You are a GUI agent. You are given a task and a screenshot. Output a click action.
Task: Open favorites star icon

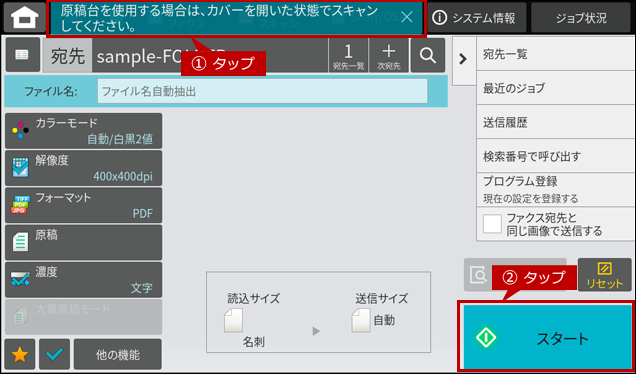(x=20, y=355)
